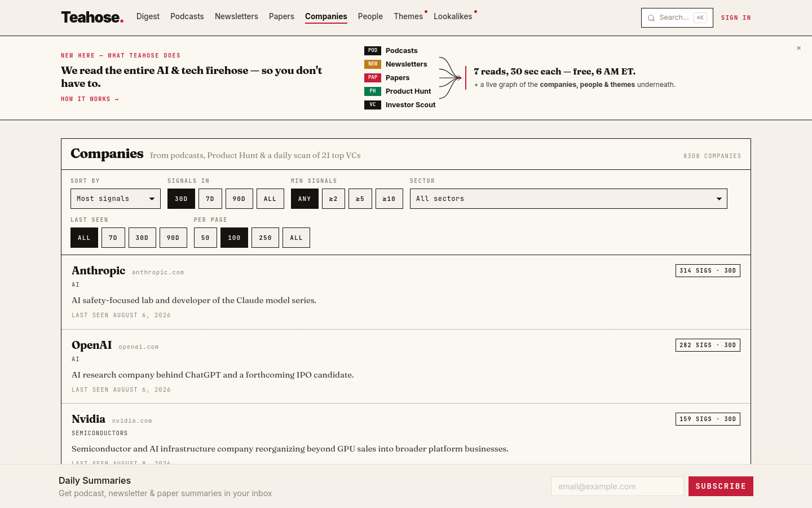Set Last Seen to 7D
812x508 pixels.
(113, 238)
